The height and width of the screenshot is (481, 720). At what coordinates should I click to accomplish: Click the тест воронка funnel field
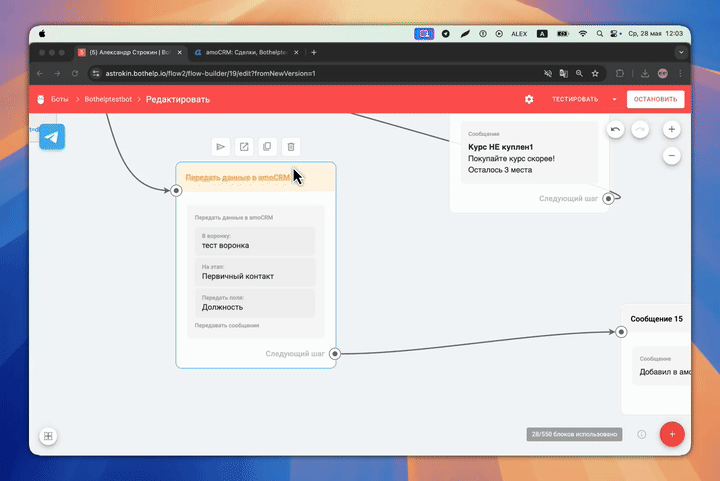coord(255,241)
